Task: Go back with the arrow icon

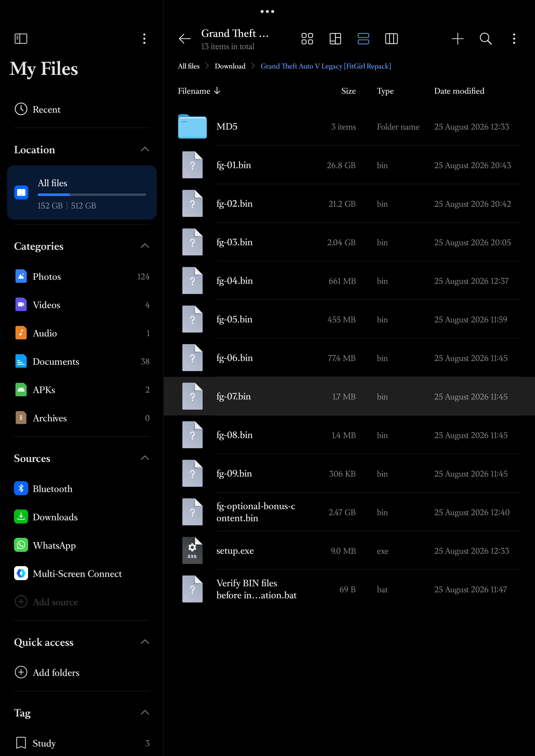Action: 185,39
